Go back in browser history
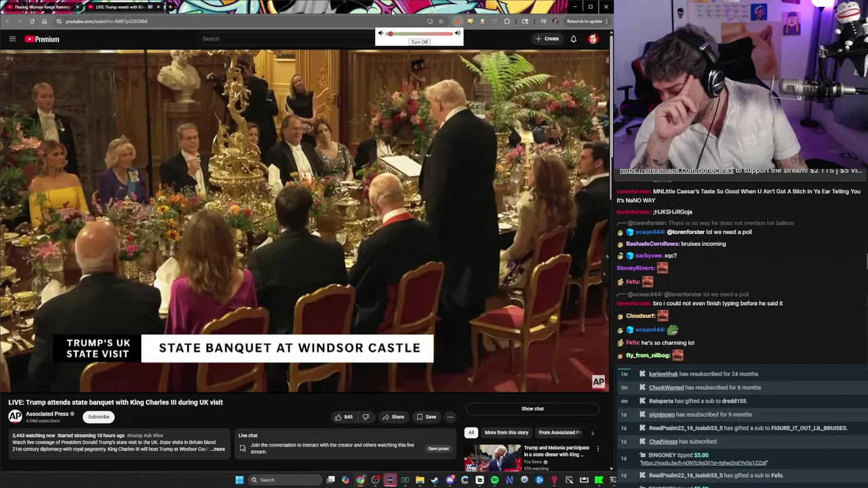The height and width of the screenshot is (488, 868). [7, 21]
